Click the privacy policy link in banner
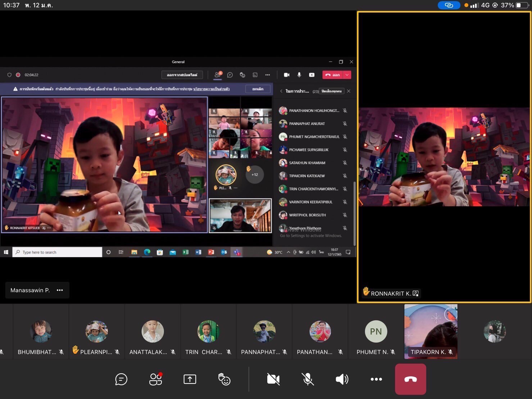 click(211, 89)
